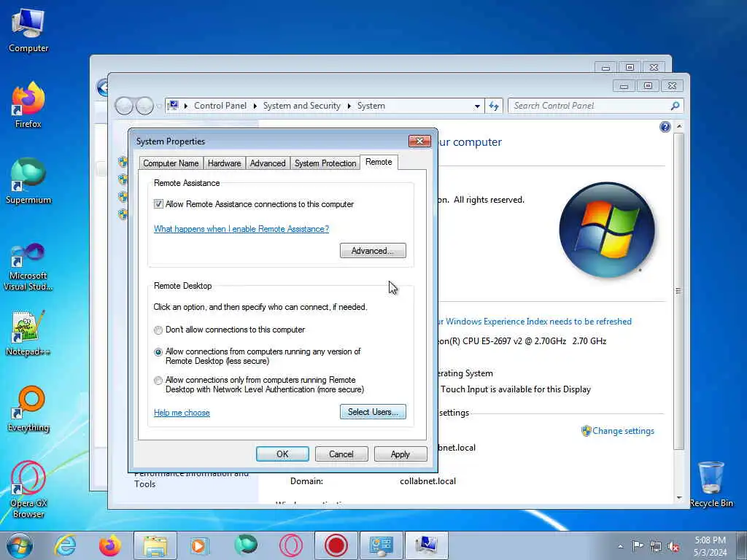747x560 pixels.
Task: Launch Firefox from the desktop shortcut
Action: [28, 105]
